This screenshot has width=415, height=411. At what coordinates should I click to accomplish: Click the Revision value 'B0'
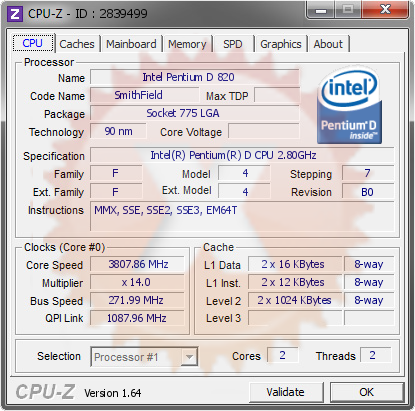click(368, 192)
